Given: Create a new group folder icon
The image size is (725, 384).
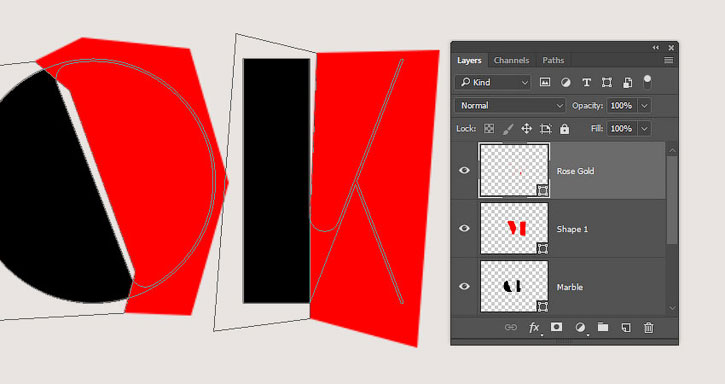Looking at the screenshot, I should coord(602,327).
